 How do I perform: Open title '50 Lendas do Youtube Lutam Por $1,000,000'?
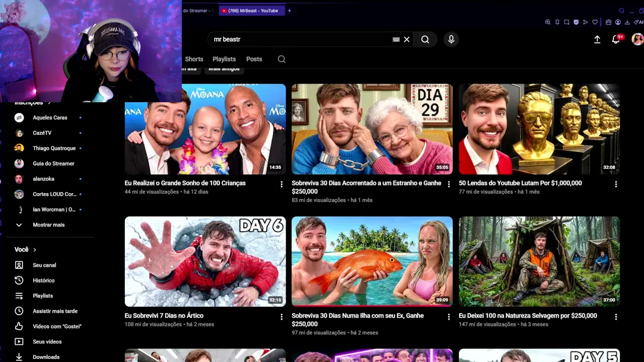coord(520,183)
